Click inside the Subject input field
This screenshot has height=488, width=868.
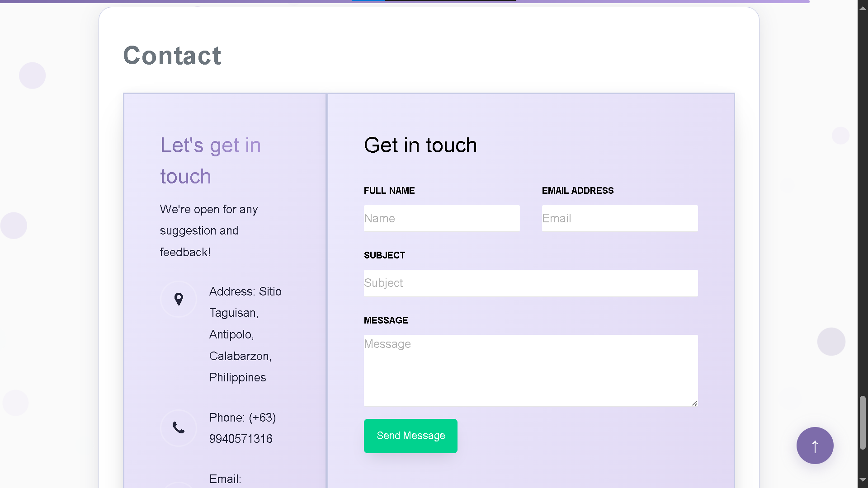(530, 283)
